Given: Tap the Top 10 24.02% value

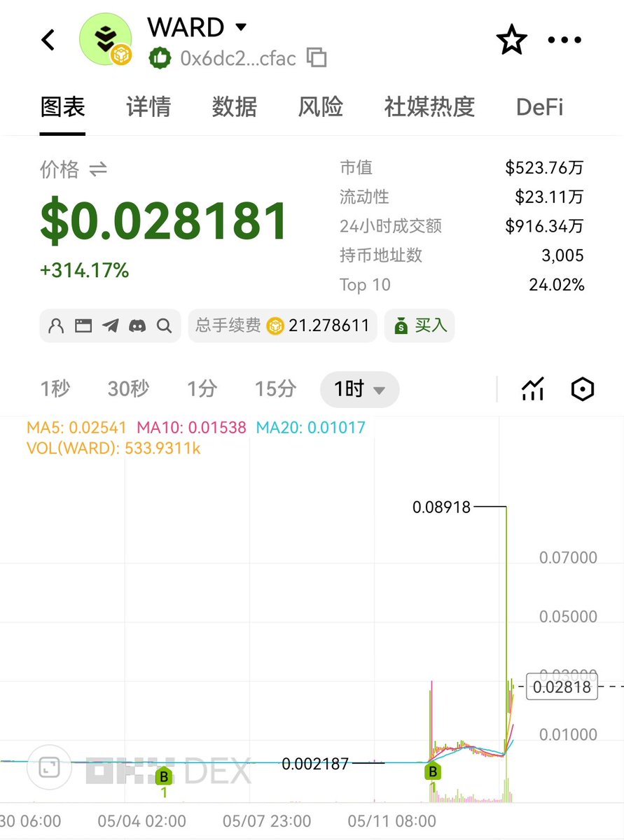Looking at the screenshot, I should click(556, 285).
